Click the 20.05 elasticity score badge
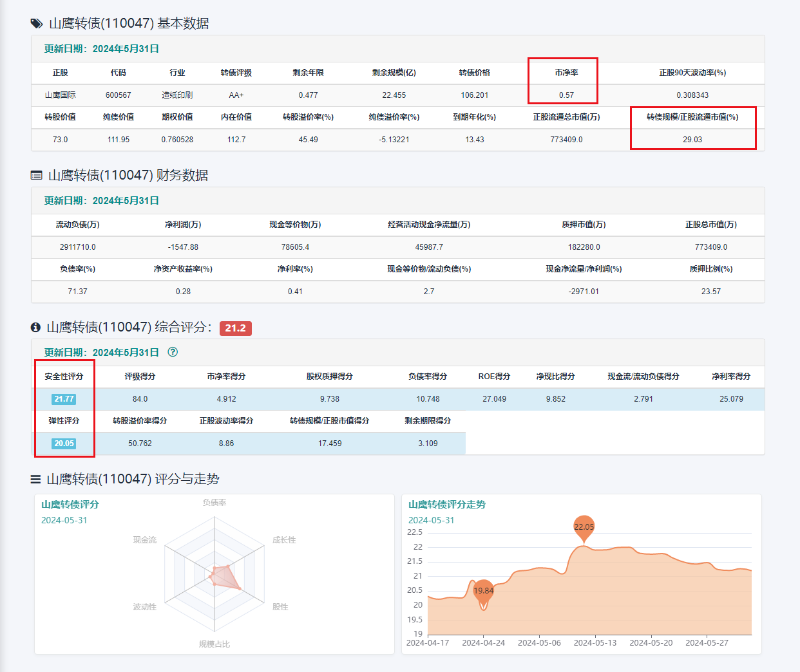Image resolution: width=800 pixels, height=672 pixels. (x=64, y=443)
